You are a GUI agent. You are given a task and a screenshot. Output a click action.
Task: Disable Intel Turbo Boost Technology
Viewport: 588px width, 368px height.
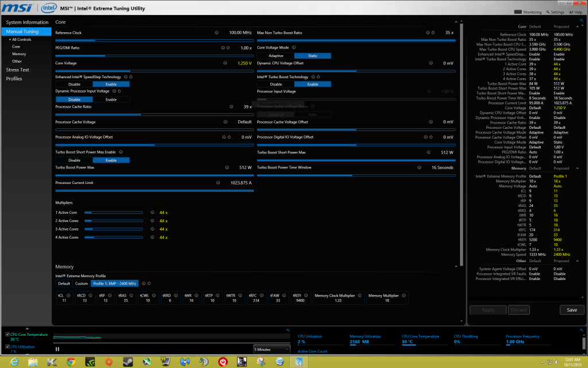coord(276,84)
